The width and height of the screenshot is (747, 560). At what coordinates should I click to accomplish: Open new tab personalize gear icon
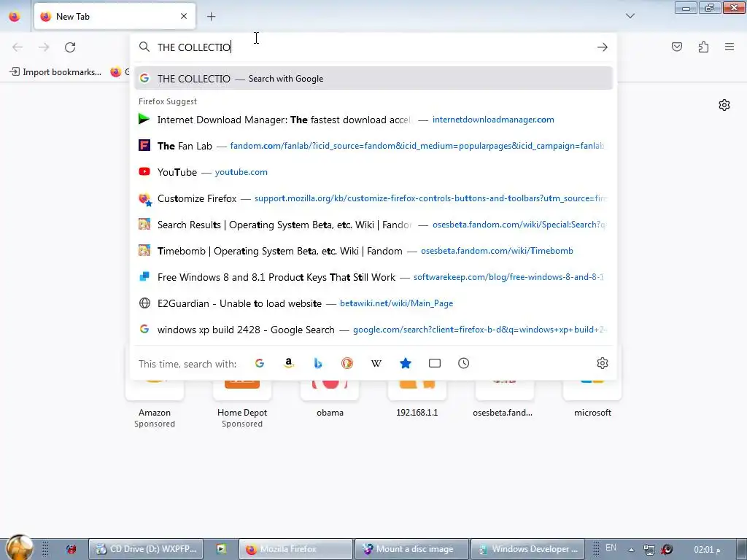[724, 105]
